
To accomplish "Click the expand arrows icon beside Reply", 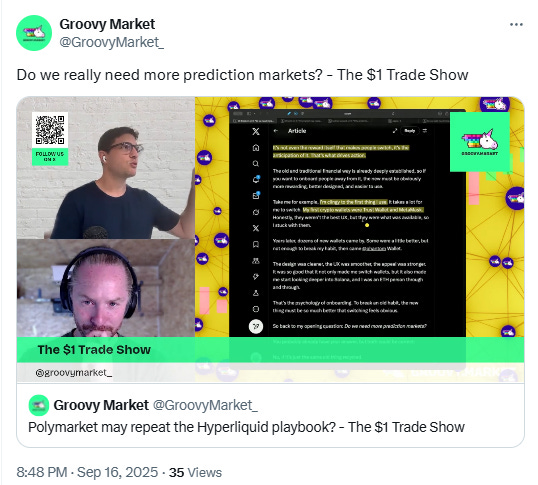I will click(x=395, y=131).
